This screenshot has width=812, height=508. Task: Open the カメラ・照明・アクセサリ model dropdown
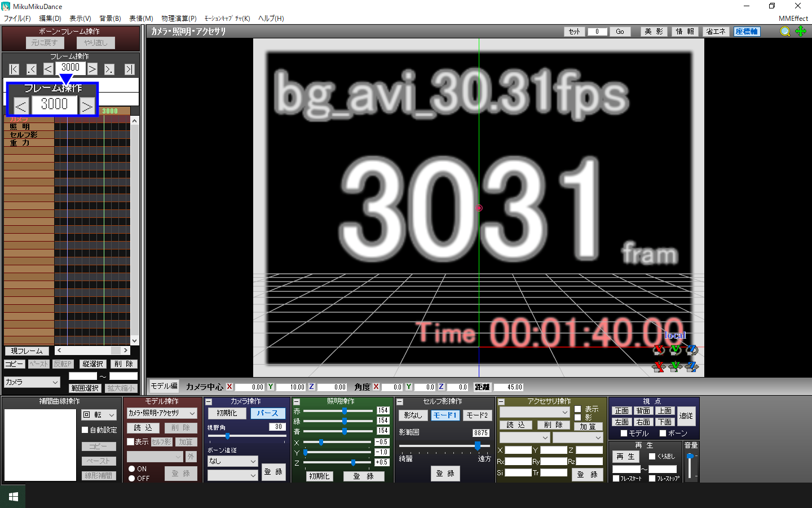coord(162,413)
